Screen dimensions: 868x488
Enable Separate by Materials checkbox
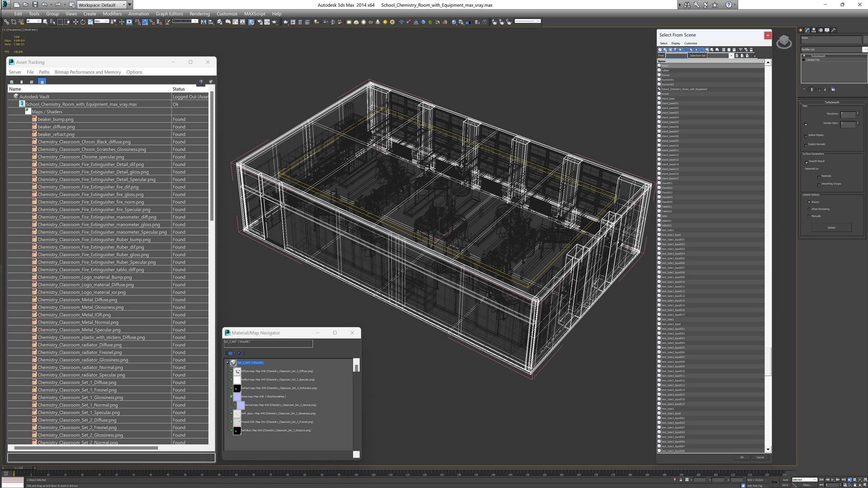[819, 177]
